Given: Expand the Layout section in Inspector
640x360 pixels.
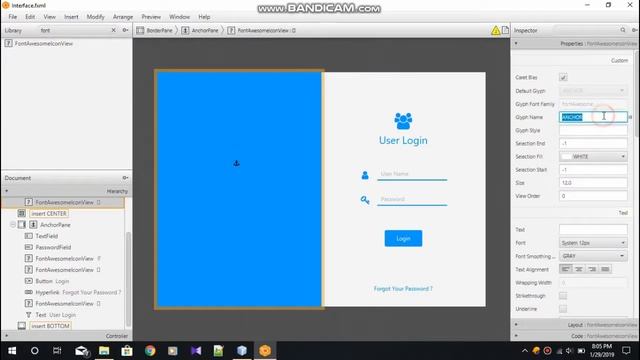Looking at the screenshot, I should (x=516, y=324).
